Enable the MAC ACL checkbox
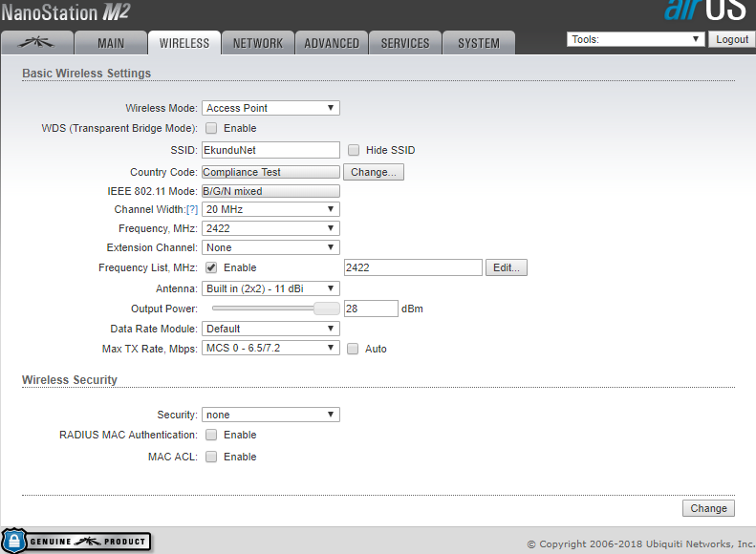756x554 pixels. (211, 457)
